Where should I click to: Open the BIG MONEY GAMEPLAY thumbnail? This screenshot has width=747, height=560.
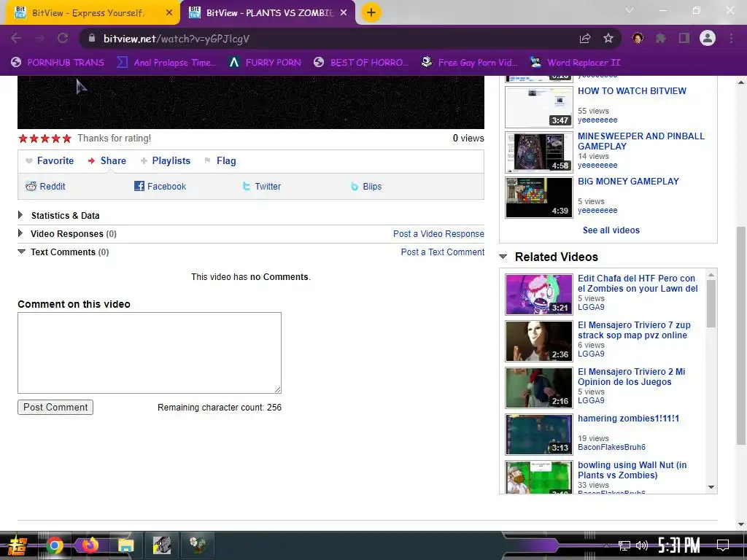(538, 197)
